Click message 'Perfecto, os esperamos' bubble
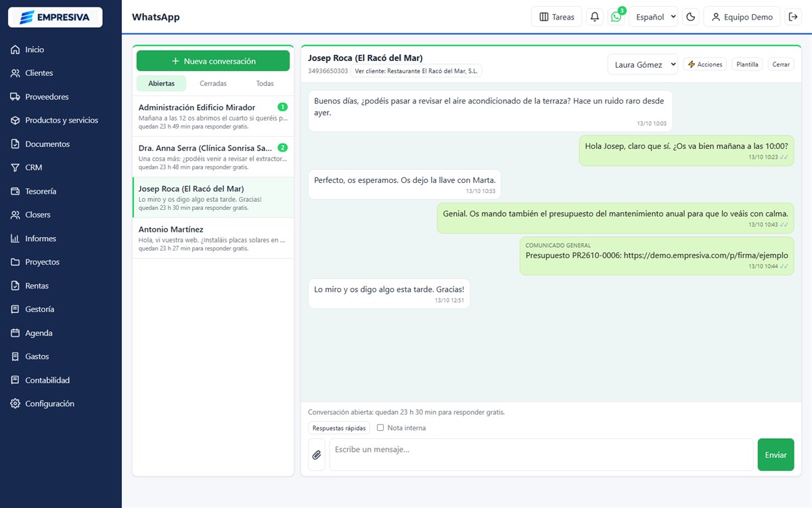 405,184
